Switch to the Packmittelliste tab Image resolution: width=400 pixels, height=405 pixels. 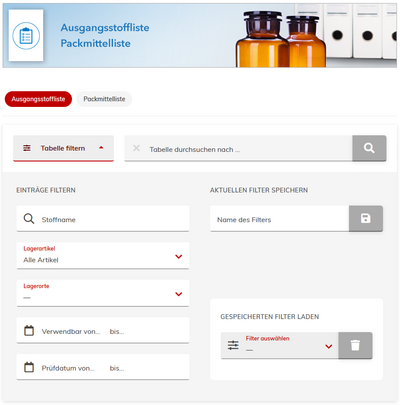[x=104, y=99]
